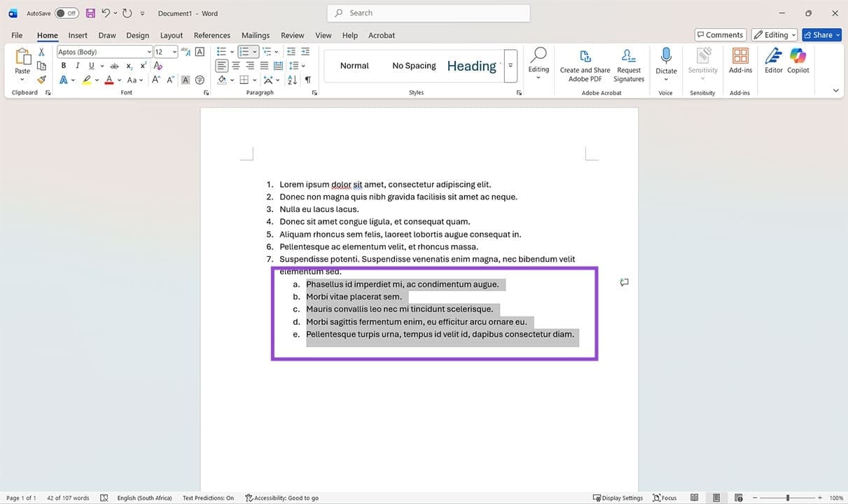The height and width of the screenshot is (504, 848).
Task: Toggle italic formatting on
Action: (x=77, y=65)
